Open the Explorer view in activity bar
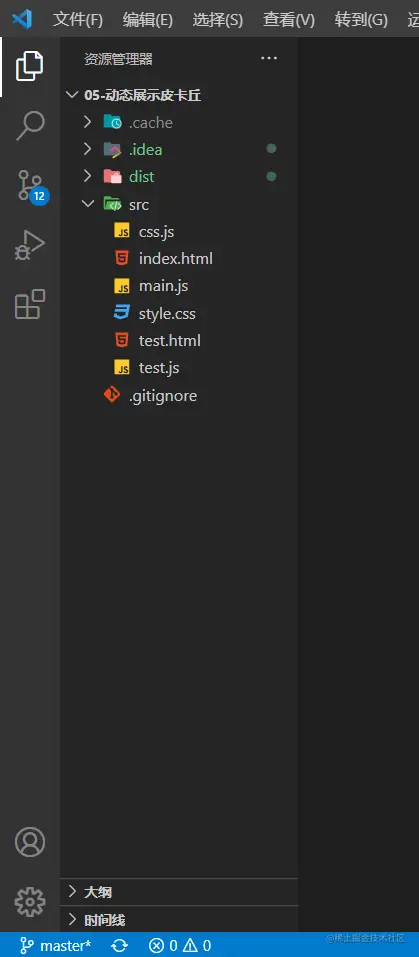Screen dimensions: 419x957 point(29,66)
